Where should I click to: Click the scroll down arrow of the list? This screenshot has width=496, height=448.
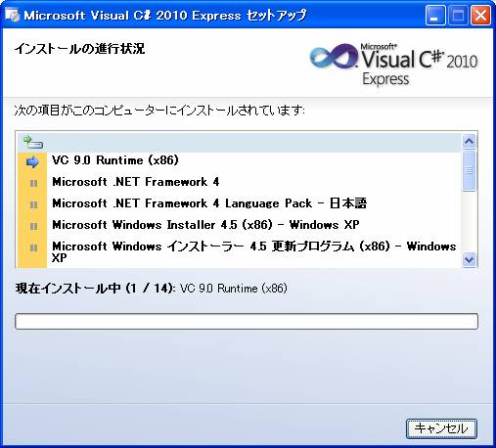click(x=469, y=259)
